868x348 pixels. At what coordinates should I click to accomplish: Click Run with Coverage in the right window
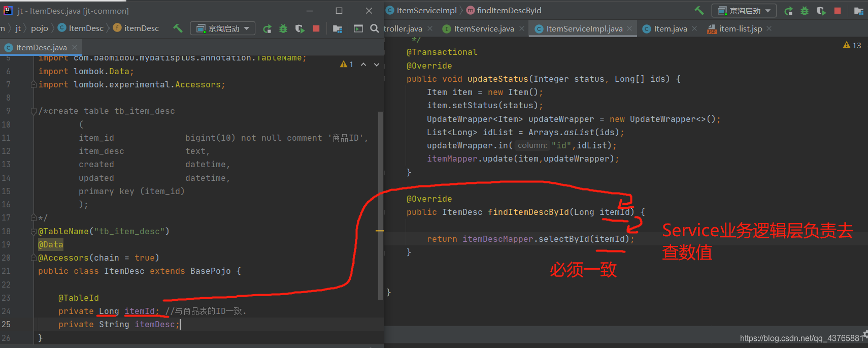[x=821, y=11]
